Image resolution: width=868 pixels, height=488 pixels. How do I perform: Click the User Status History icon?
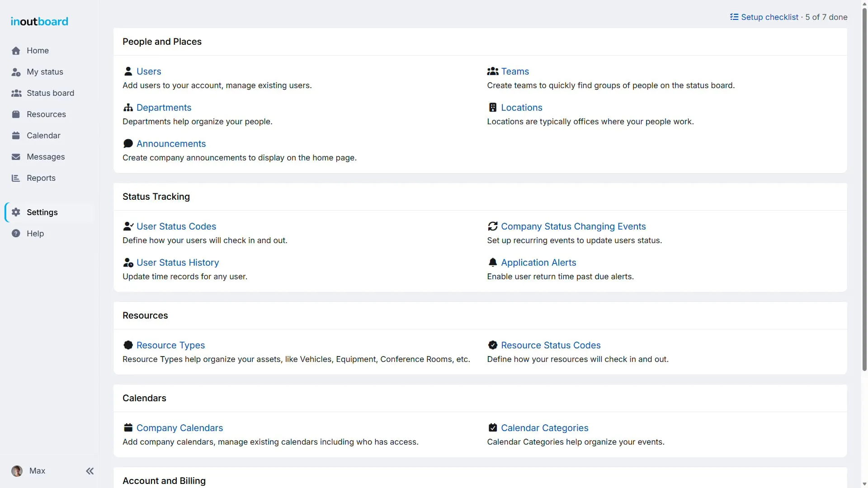[128, 263]
